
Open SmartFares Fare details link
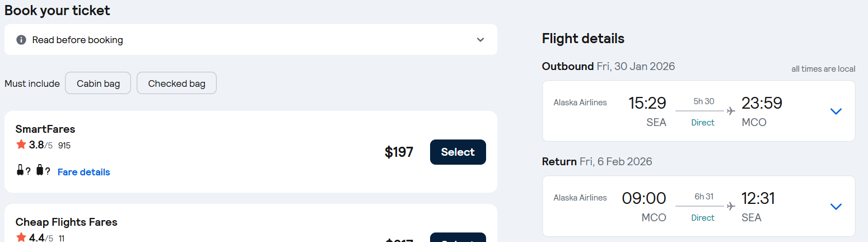(84, 172)
